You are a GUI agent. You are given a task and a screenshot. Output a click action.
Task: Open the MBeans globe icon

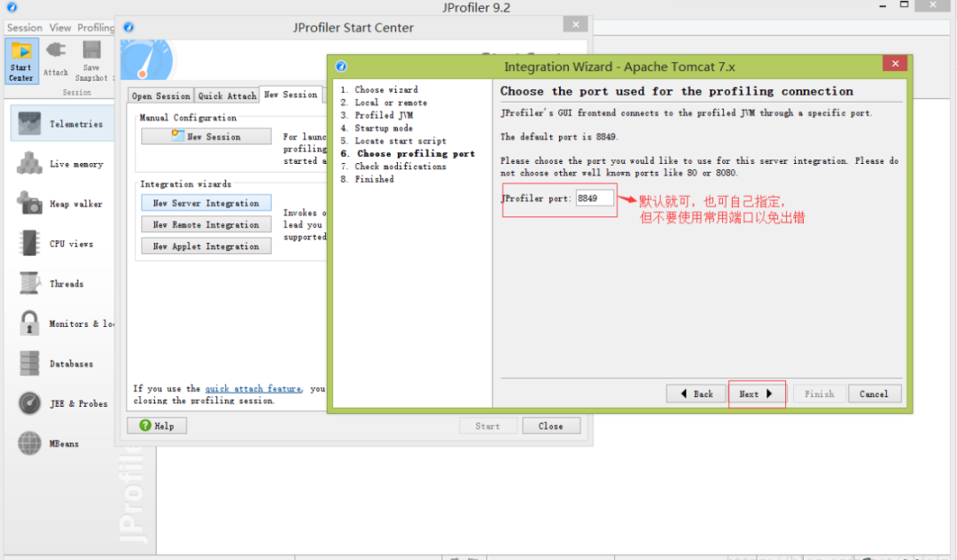tap(29, 444)
